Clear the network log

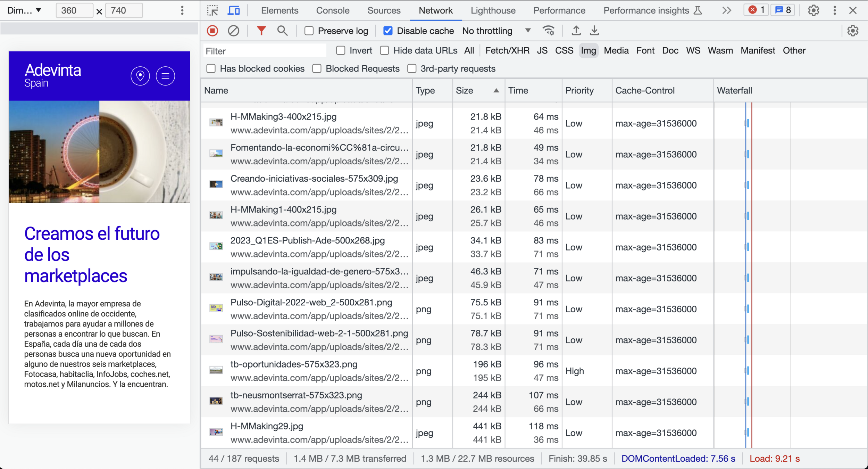(233, 31)
